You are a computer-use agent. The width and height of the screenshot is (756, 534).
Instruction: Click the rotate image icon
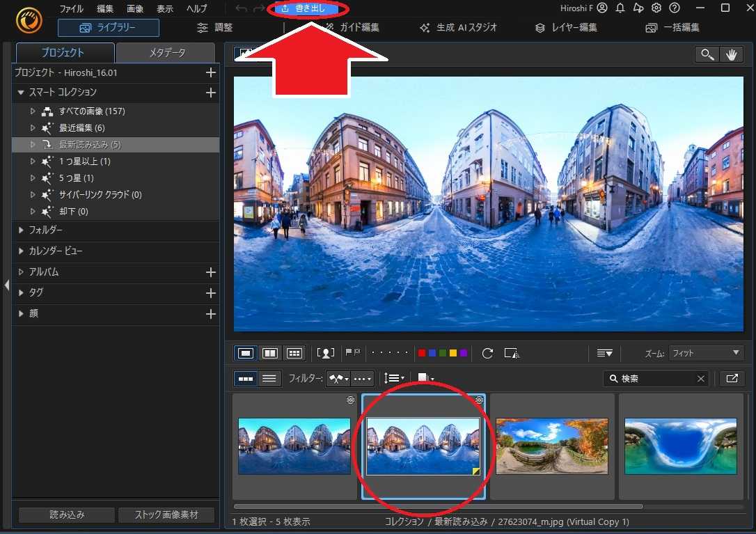click(487, 353)
